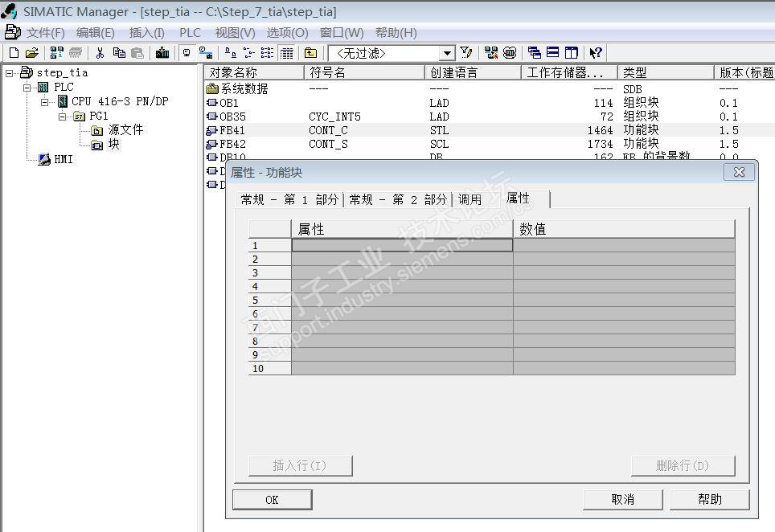Click the Cut scissors icon
This screenshot has height=532, width=775.
click(100, 53)
